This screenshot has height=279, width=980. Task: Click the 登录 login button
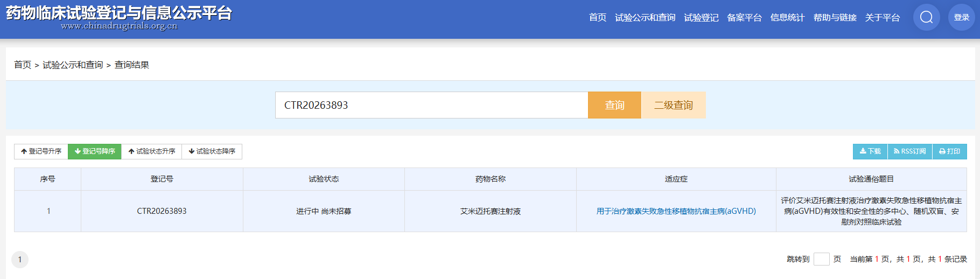pos(962,17)
